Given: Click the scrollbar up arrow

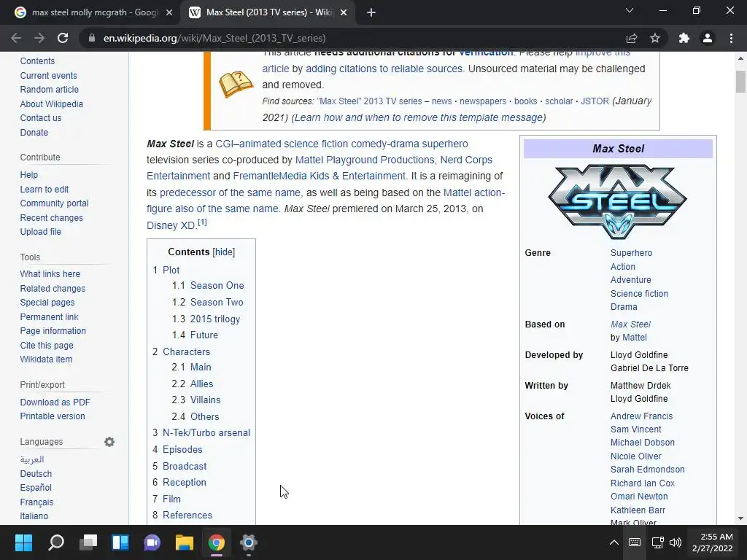Looking at the screenshot, I should 740,58.
